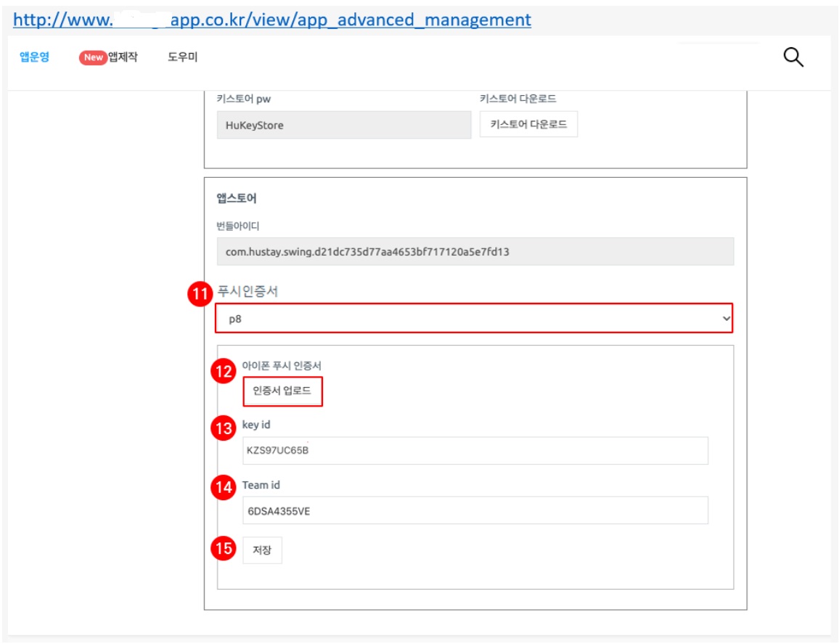The image size is (839, 644).
Task: Click the 번들아이디 com.hustay.swing field
Action: coord(475,252)
